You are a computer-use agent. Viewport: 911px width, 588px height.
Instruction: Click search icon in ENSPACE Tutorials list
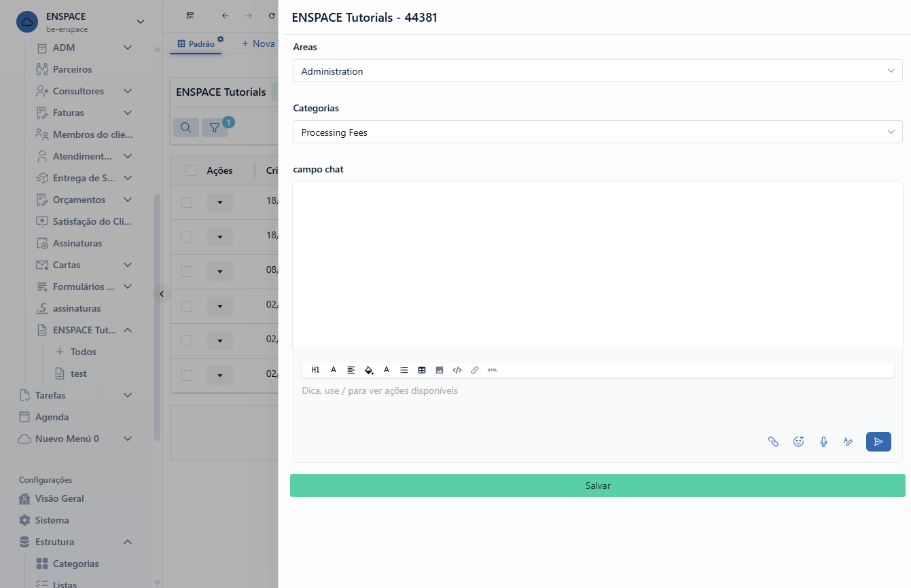tap(186, 128)
